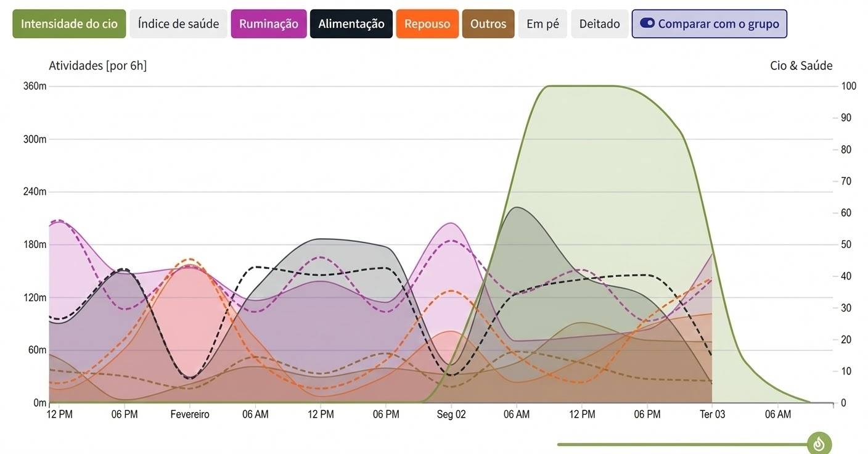Click the flame icon slider handle
Screen dimensions: 868x454
click(x=819, y=444)
